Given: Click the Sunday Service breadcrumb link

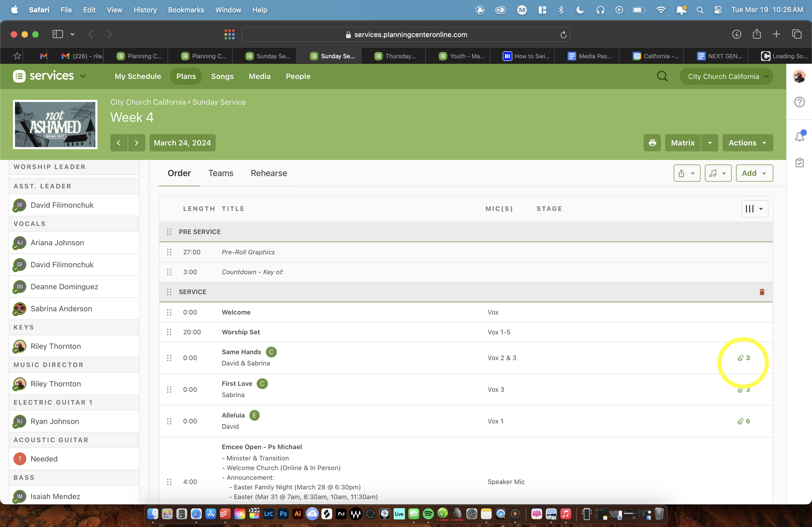Looking at the screenshot, I should click(x=219, y=102).
